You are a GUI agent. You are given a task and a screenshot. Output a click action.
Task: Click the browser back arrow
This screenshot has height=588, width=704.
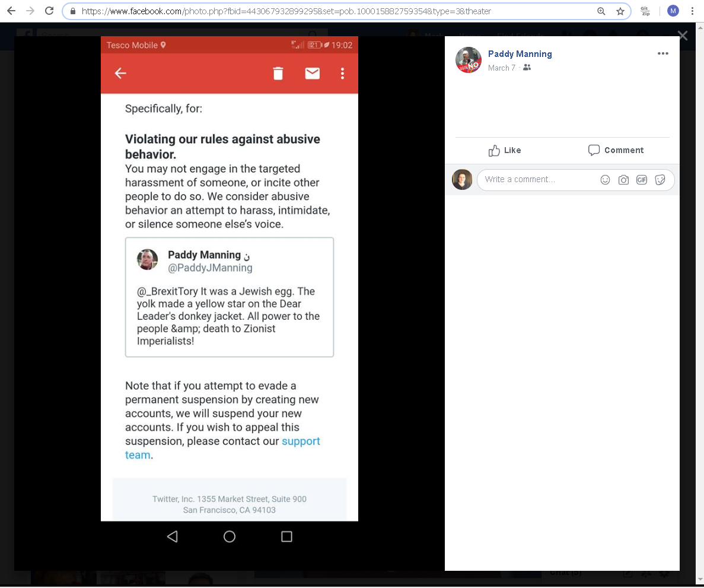pos(11,11)
